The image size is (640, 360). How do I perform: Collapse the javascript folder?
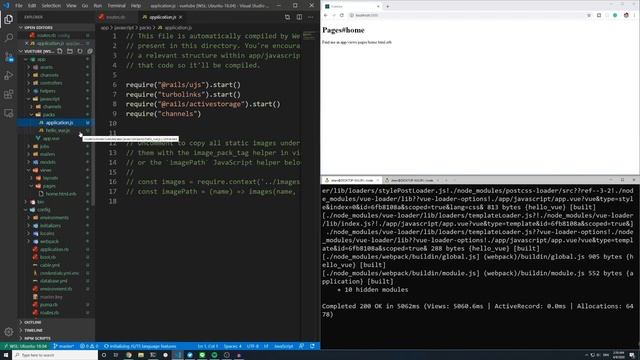[49, 99]
